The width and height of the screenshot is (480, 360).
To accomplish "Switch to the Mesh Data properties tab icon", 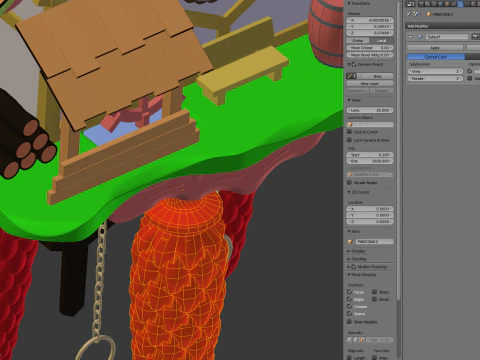I will tap(467, 4).
